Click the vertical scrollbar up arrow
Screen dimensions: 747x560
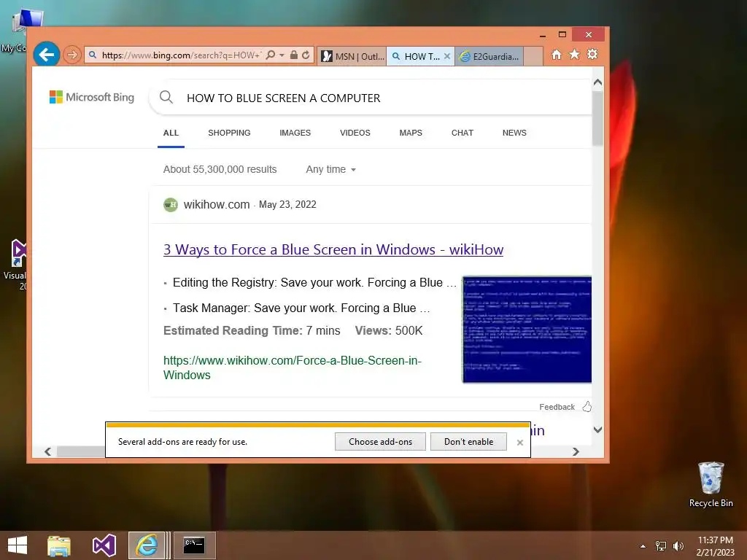point(598,82)
